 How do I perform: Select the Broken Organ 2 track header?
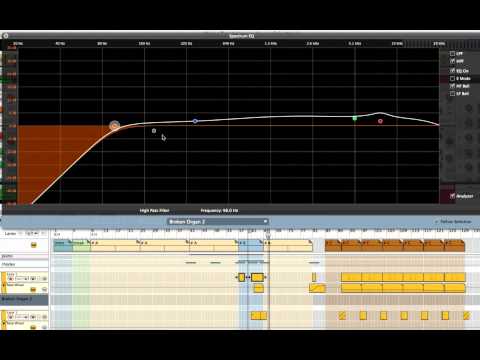pyautogui.click(x=24, y=300)
